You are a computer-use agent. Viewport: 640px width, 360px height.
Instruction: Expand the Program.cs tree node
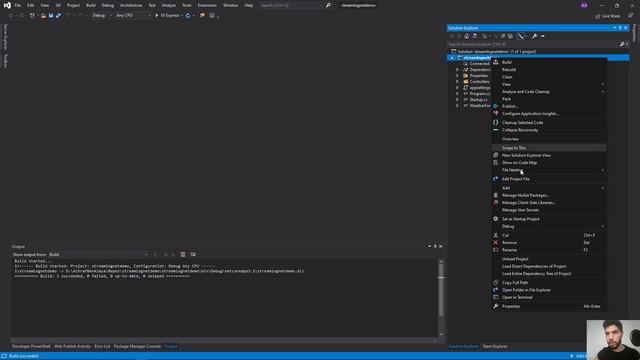(457, 93)
